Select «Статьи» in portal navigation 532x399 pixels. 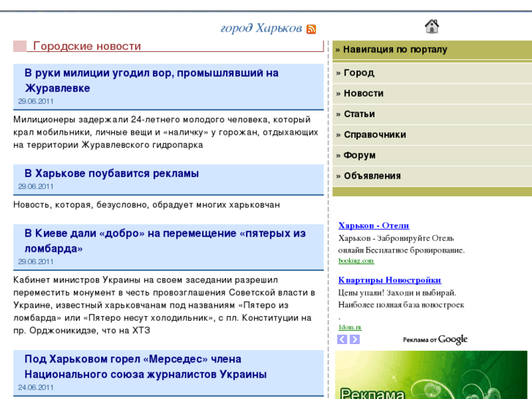click(432, 114)
